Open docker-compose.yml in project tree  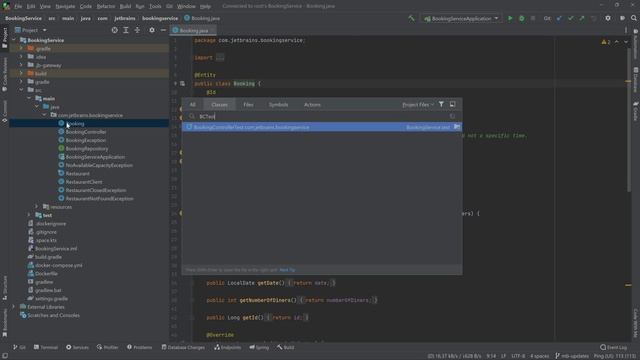click(x=58, y=265)
